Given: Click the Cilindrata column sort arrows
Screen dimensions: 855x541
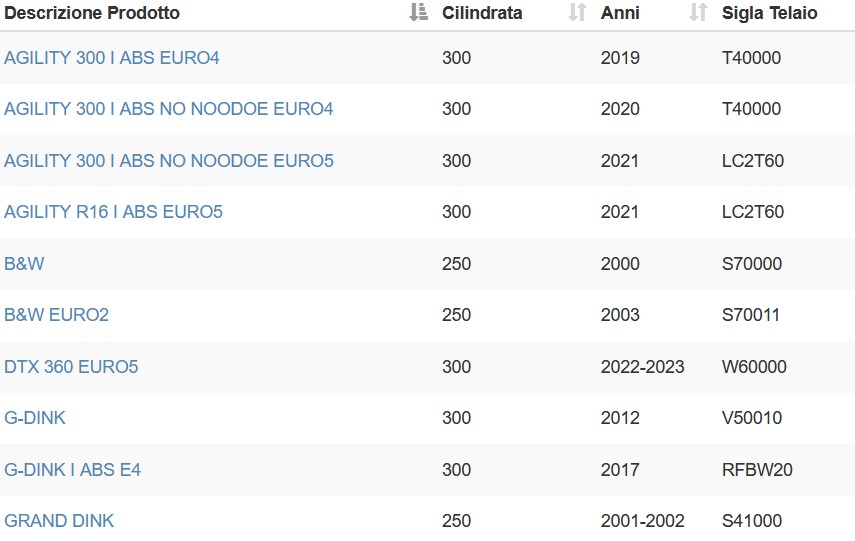Looking at the screenshot, I should (577, 12).
